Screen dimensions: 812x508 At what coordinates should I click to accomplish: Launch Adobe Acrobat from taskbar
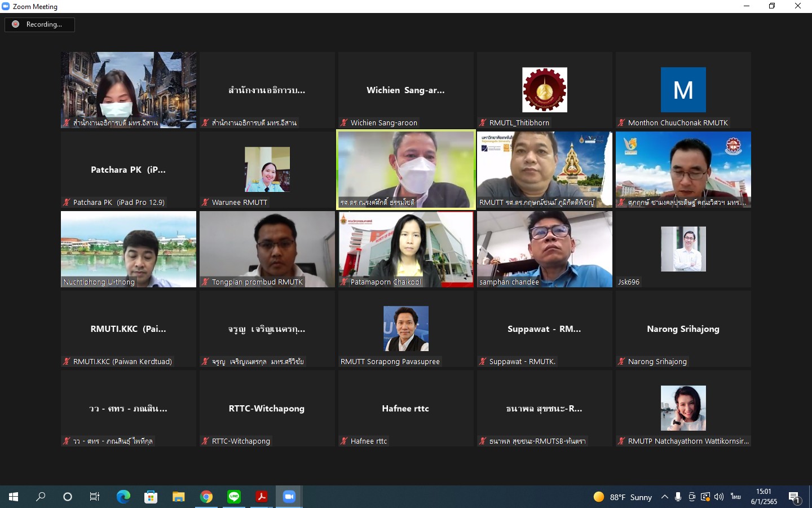261,497
